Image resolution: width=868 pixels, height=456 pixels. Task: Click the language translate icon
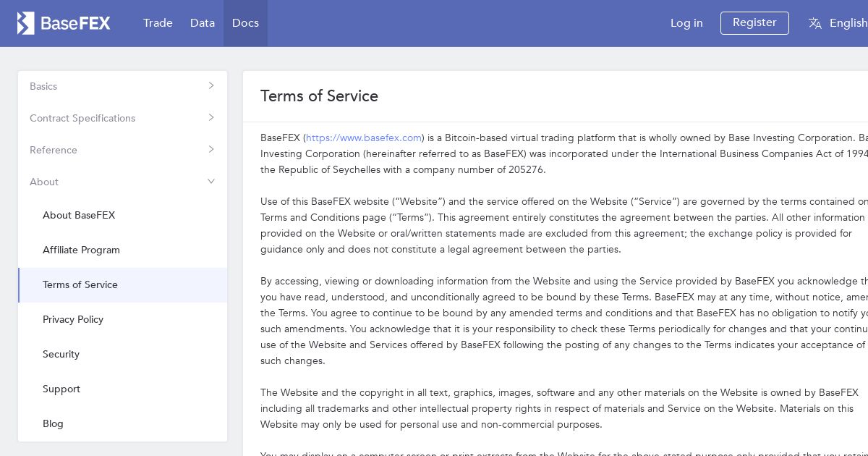click(x=815, y=23)
